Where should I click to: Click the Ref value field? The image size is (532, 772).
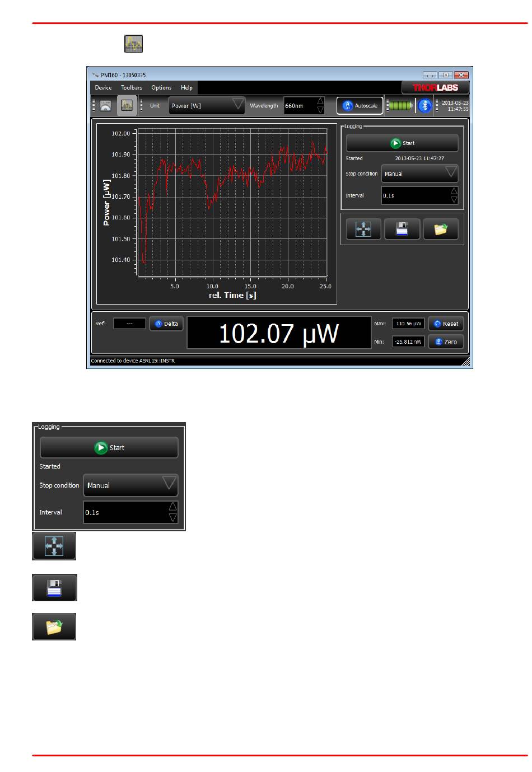129,324
